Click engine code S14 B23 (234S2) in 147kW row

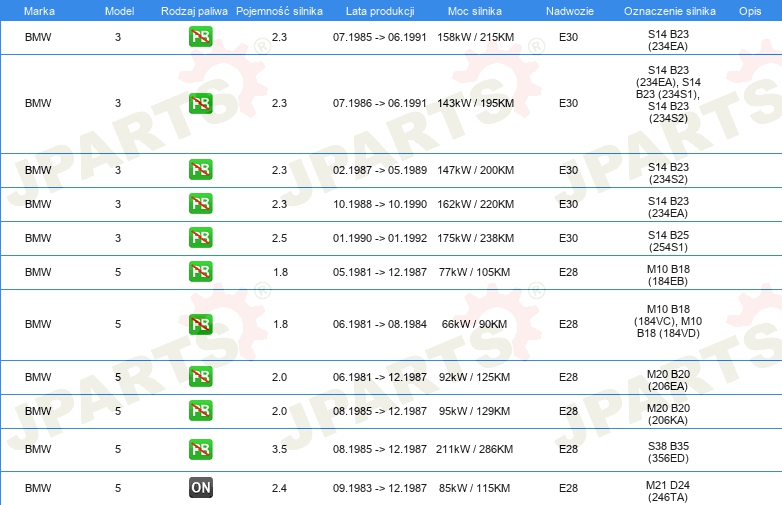tap(668, 173)
